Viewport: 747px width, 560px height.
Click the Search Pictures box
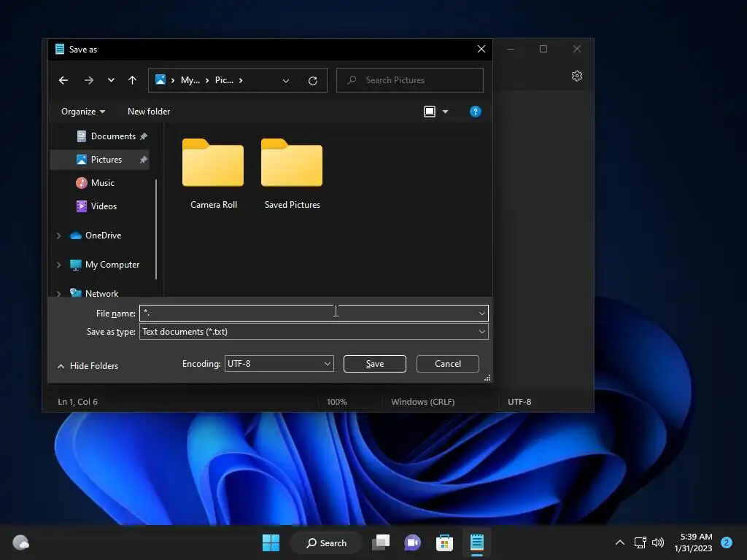pyautogui.click(x=410, y=80)
